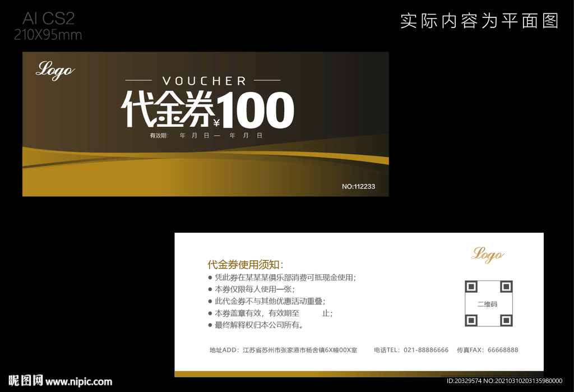Toggle the bullet beside 最终解释权归本公司所有
574x392 pixels.
click(x=211, y=324)
